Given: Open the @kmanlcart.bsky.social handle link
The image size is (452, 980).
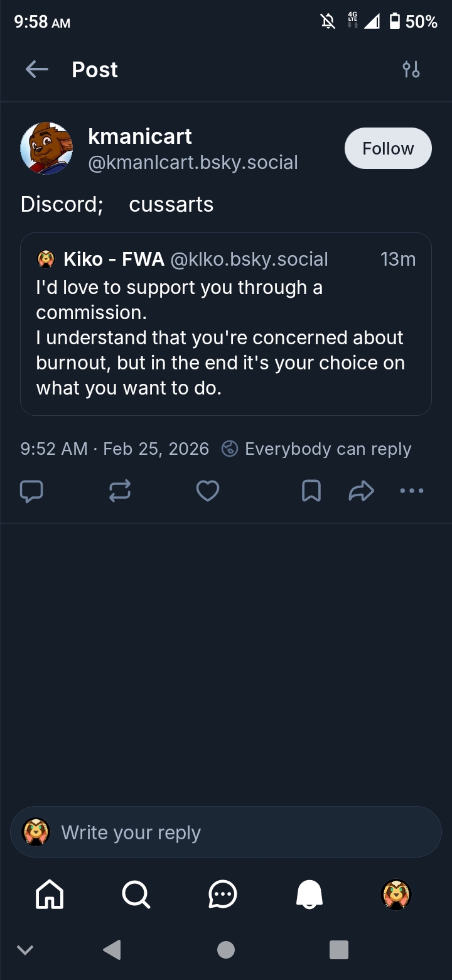Looking at the screenshot, I should [x=193, y=163].
